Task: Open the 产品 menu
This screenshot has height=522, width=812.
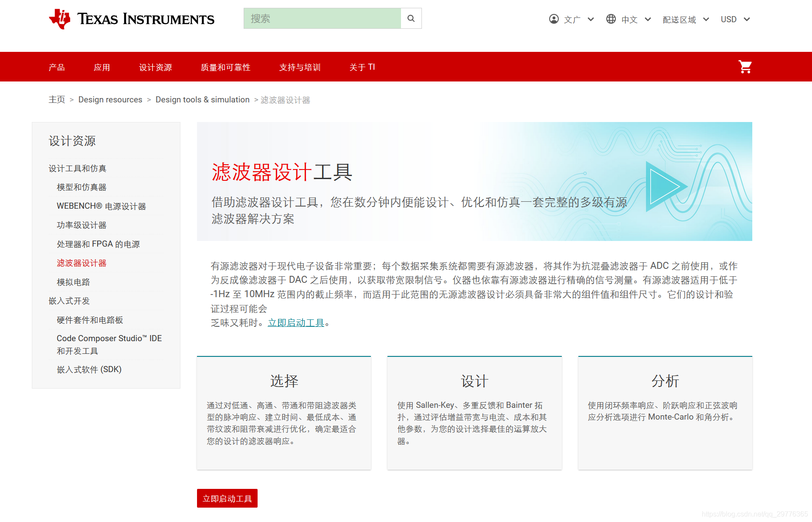Action: pos(57,67)
